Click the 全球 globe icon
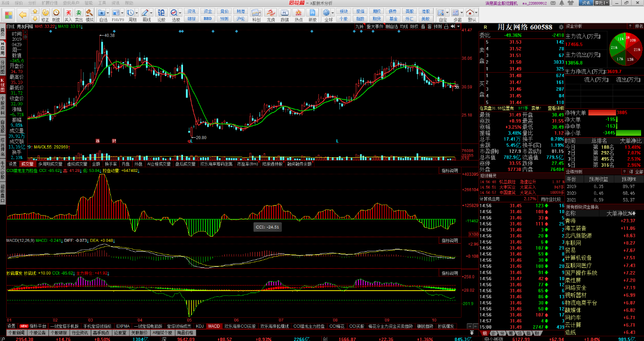Screen dimensions: 644x341 point(326,12)
